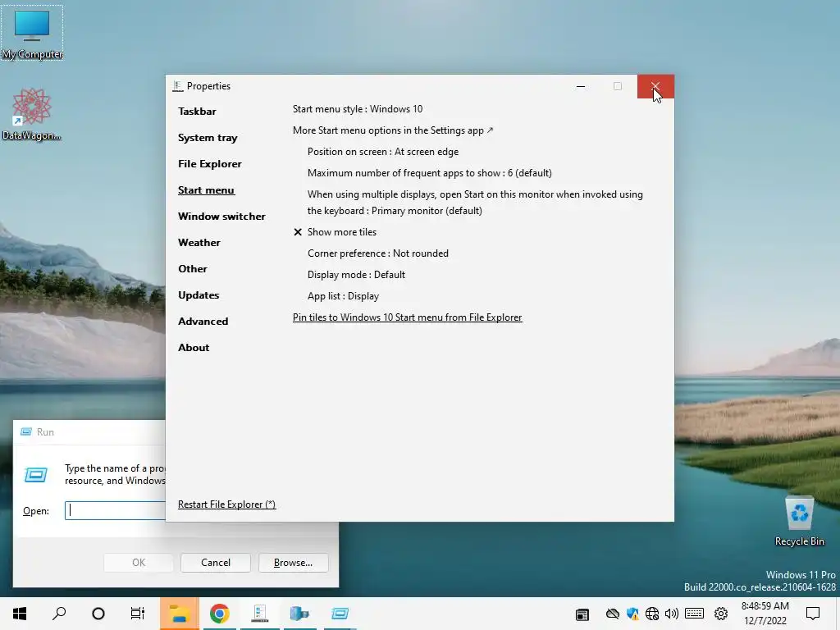Select the Updates section
840x630 pixels.
(x=199, y=295)
